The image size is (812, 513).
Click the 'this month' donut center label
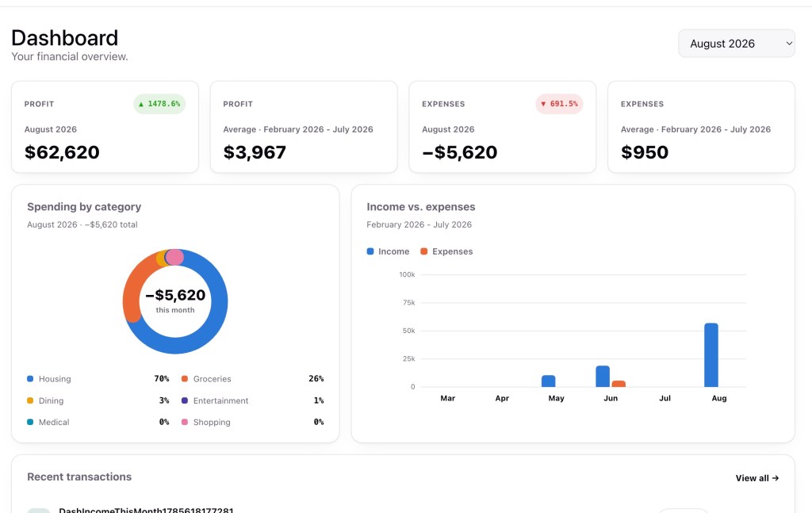coord(175,310)
